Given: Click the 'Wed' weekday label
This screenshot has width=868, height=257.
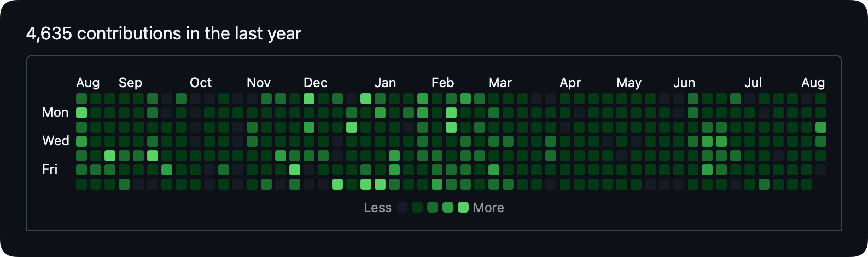Looking at the screenshot, I should (56, 141).
